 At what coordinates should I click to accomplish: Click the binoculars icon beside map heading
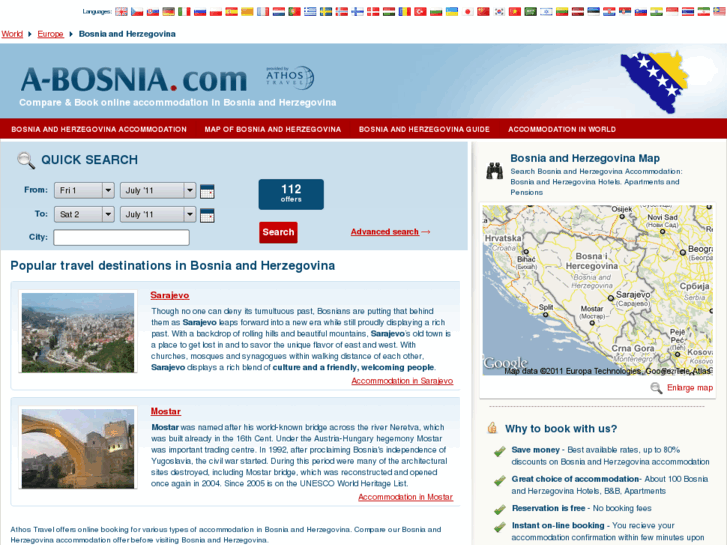point(495,171)
